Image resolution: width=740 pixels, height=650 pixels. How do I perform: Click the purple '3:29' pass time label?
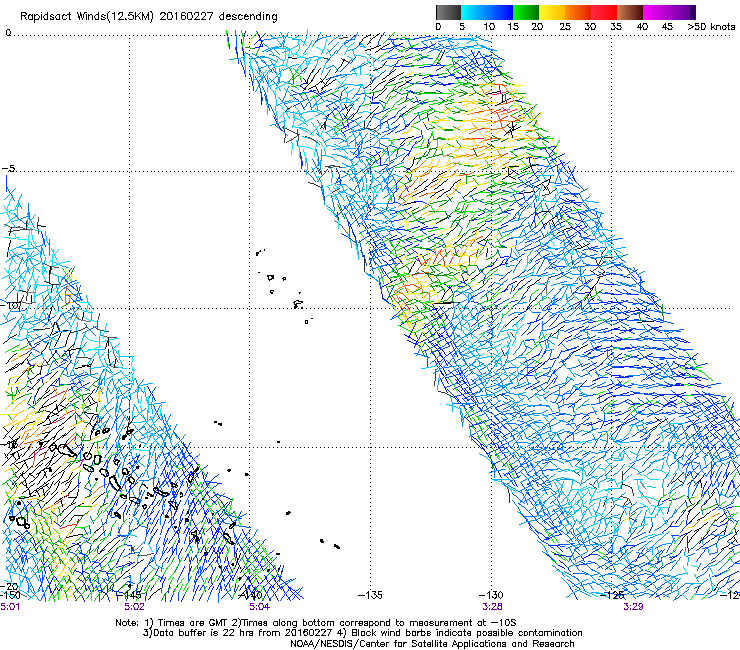click(633, 607)
